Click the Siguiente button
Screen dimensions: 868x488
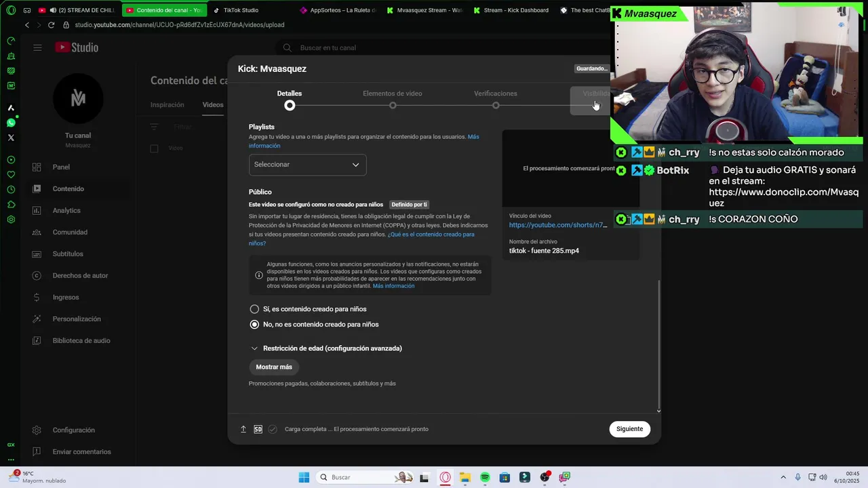630,429
